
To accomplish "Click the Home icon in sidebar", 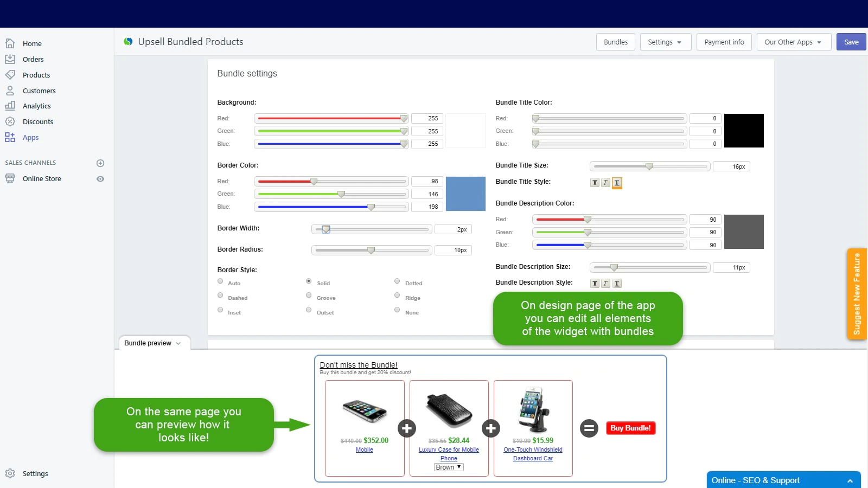I will [x=10, y=43].
